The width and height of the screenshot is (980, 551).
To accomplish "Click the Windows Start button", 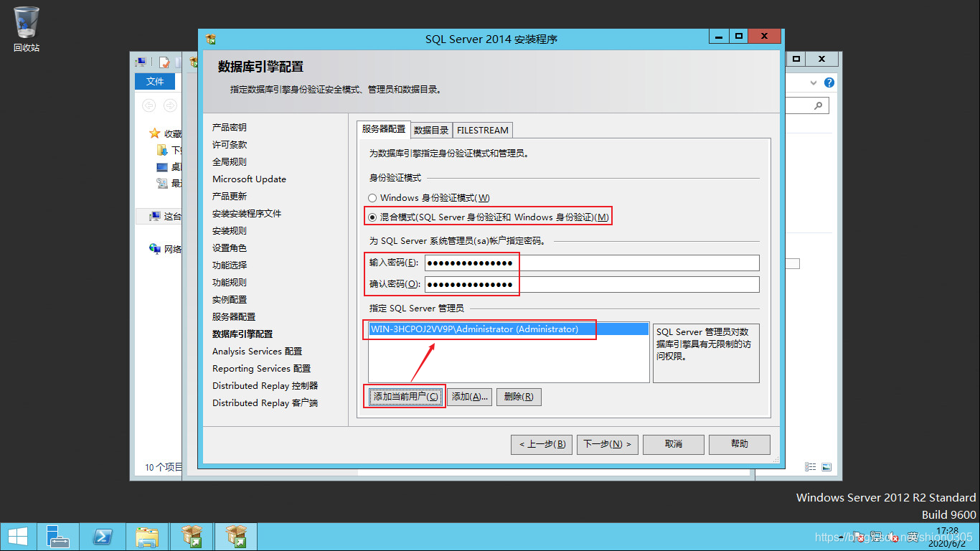I will pyautogui.click(x=18, y=537).
